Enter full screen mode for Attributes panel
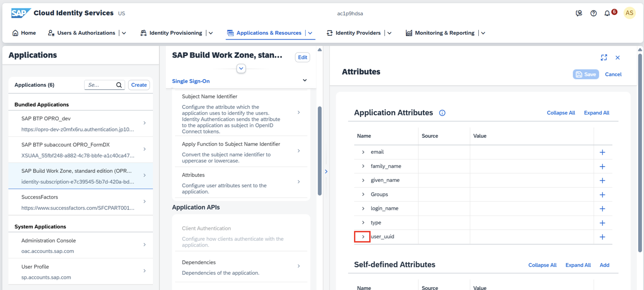 tap(604, 58)
